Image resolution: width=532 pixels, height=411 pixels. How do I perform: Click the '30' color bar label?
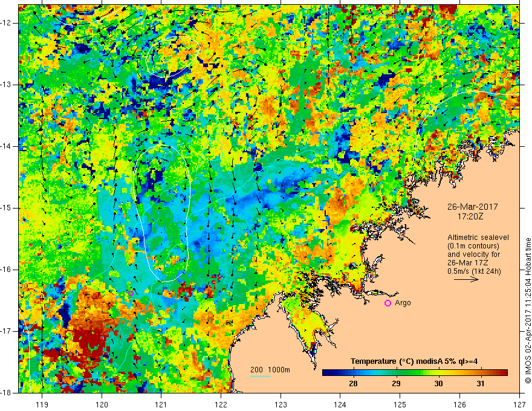438,384
